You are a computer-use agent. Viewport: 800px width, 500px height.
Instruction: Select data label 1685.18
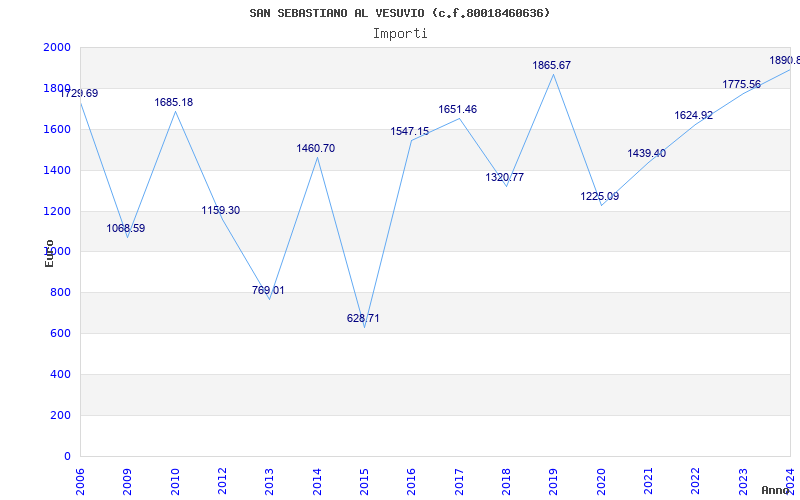(173, 103)
